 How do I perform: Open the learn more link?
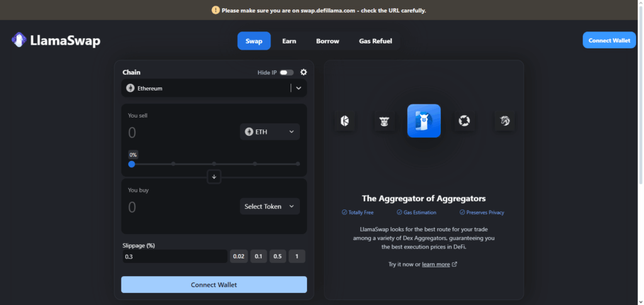click(x=436, y=264)
